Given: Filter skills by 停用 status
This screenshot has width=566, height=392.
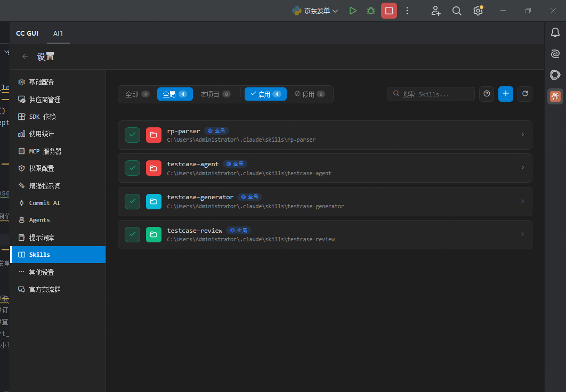Looking at the screenshot, I should coord(310,94).
